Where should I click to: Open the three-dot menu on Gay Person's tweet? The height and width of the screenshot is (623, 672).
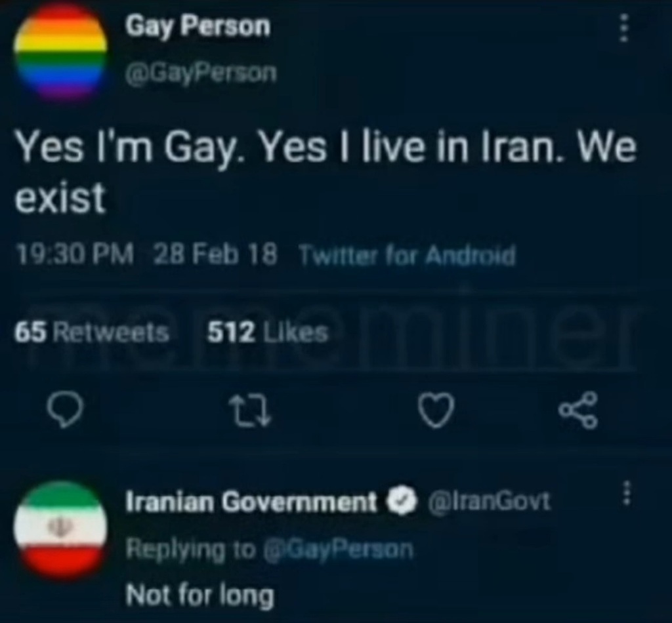[625, 28]
